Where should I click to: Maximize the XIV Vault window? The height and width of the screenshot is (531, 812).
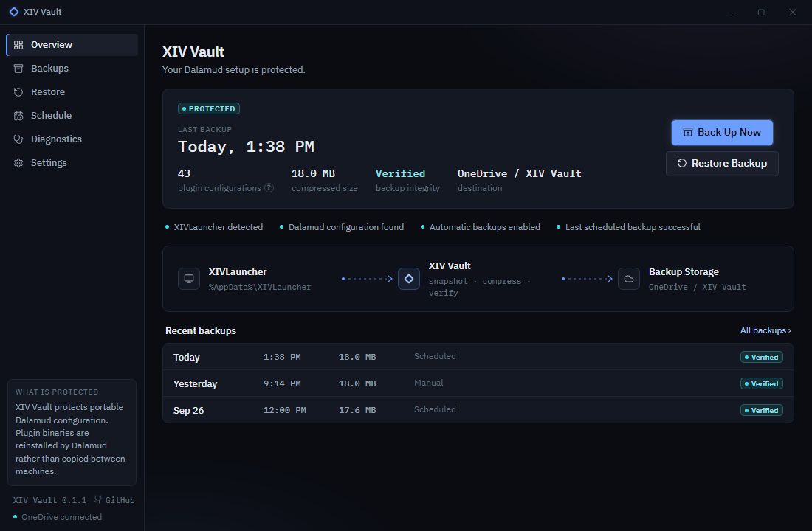point(761,12)
